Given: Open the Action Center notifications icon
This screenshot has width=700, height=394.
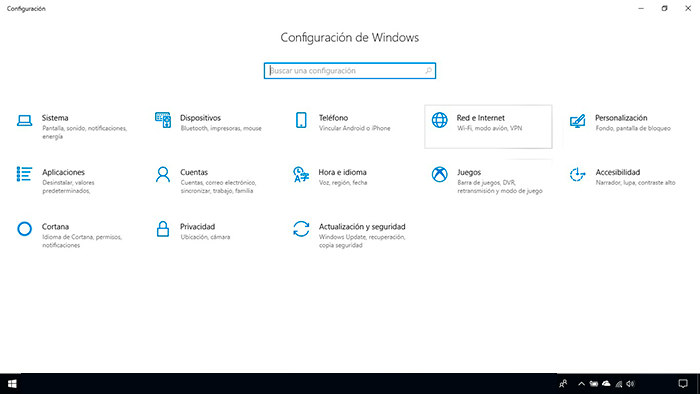Looking at the screenshot, I should (x=683, y=384).
